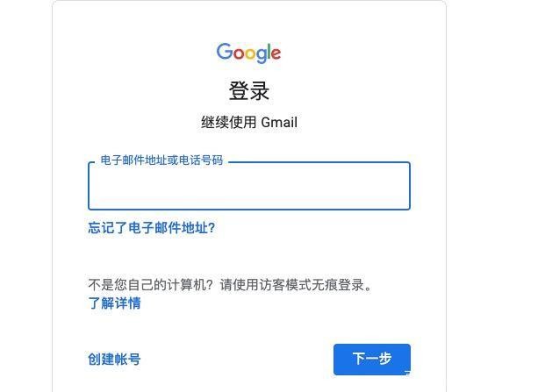This screenshot has width=545, height=392.
Task: Click the yellow second o in Google logo
Action: pyautogui.click(x=250, y=53)
